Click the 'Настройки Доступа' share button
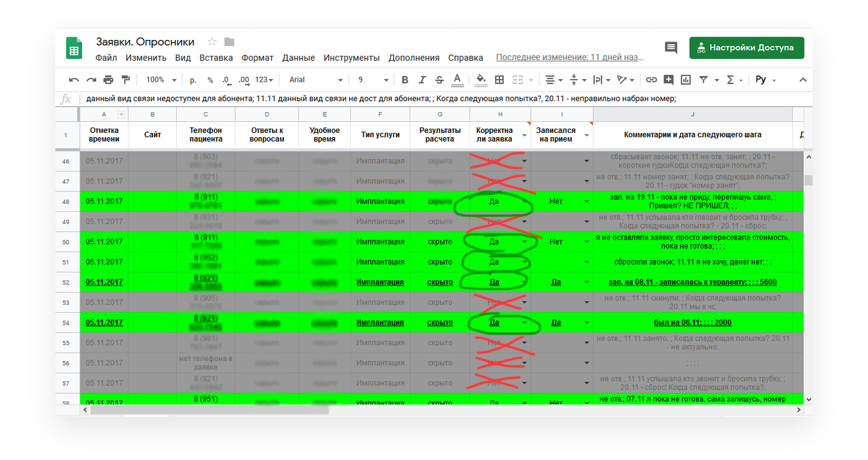Screen dimensions: 868x460 (747, 48)
